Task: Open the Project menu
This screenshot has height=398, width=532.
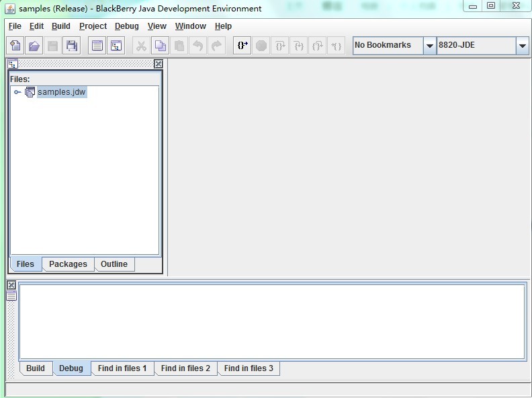Action: [x=93, y=26]
